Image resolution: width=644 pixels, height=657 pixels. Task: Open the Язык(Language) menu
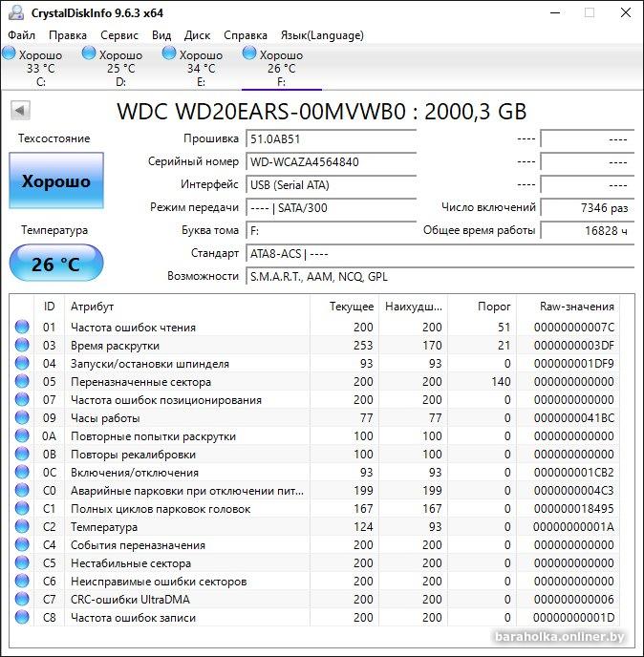(322, 35)
